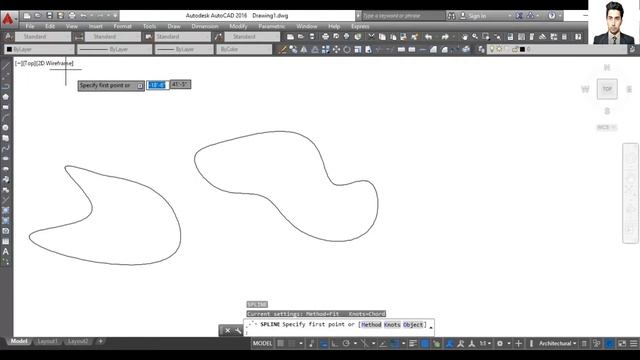Click Sign In to Autodesk account
This screenshot has width=640, height=360.
(477, 16)
